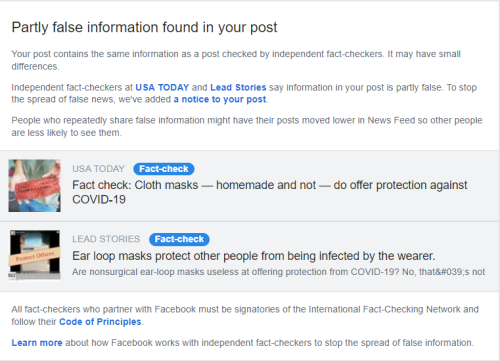Open the ear loop masks article headline
Image resolution: width=500 pixels, height=361 pixels.
pyautogui.click(x=254, y=256)
